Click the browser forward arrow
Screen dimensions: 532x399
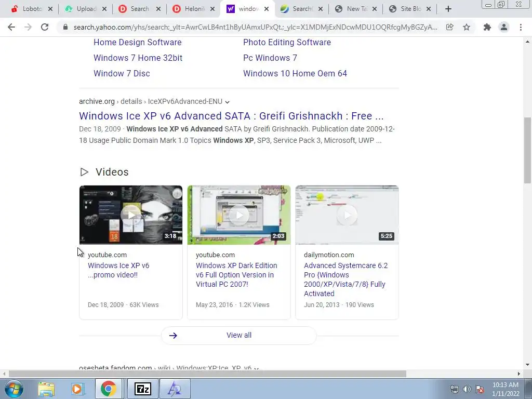28,27
